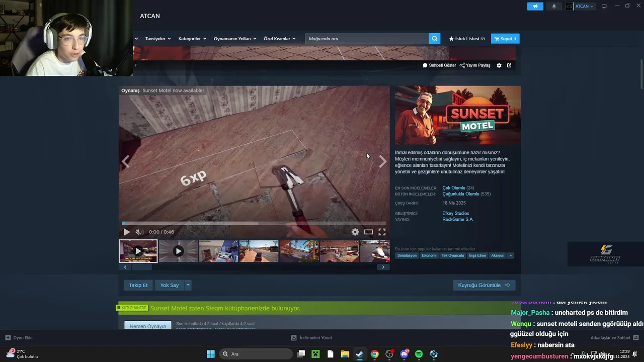Viewport: 644px width, 362px height.
Task: Expand the Özel Kısımlar menu
Action: [280, 39]
